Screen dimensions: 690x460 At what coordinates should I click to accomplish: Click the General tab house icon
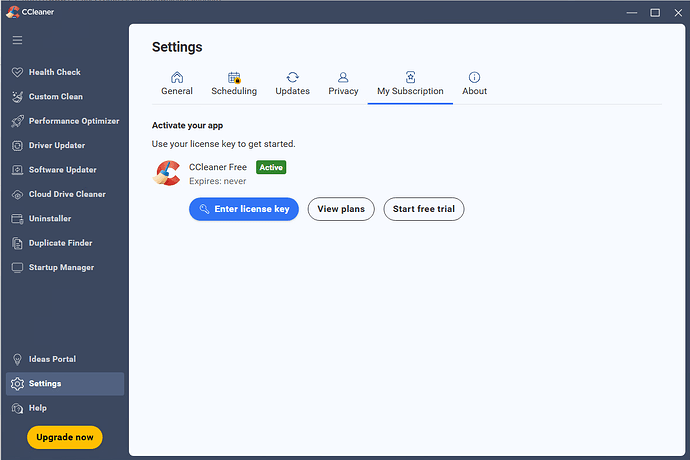(x=177, y=77)
